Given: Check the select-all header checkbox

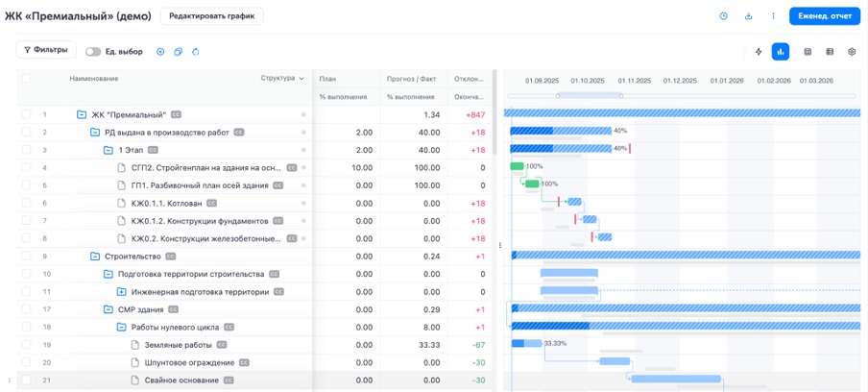Looking at the screenshot, I should point(26,79).
